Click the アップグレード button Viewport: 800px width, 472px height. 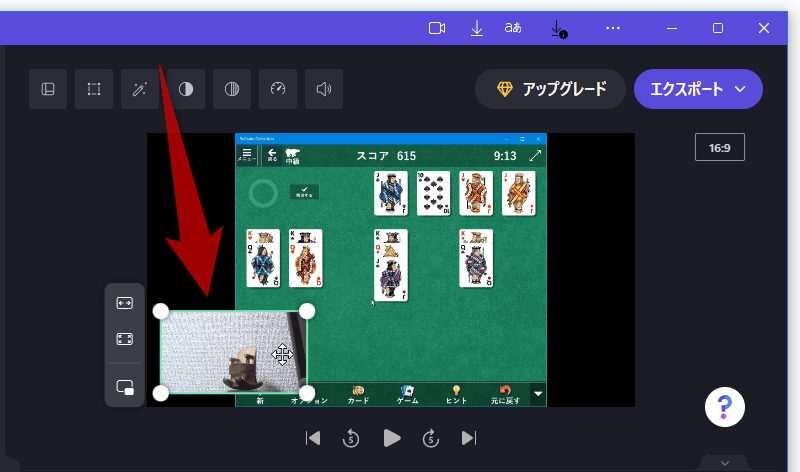(x=550, y=89)
